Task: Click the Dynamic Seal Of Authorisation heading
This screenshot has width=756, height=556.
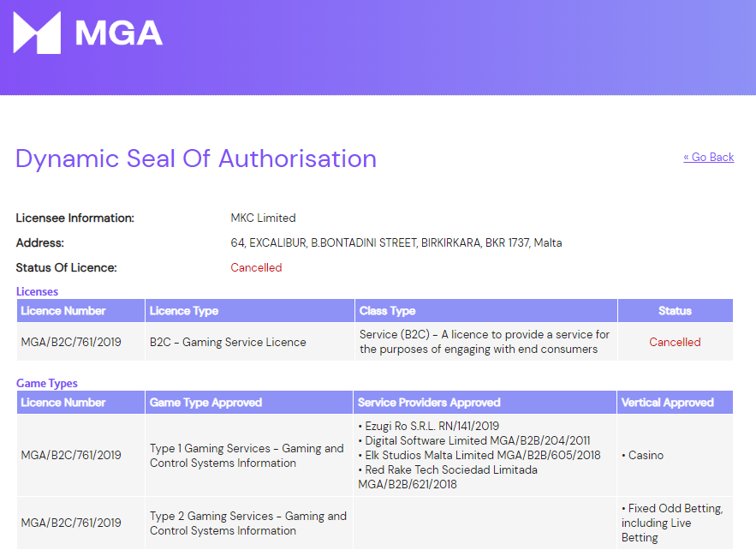Action: (x=196, y=158)
